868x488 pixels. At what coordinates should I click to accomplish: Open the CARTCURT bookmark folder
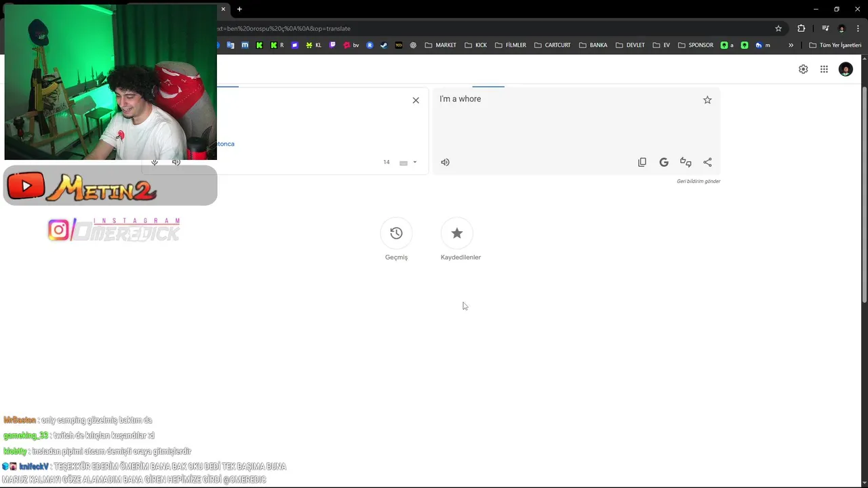coord(552,45)
